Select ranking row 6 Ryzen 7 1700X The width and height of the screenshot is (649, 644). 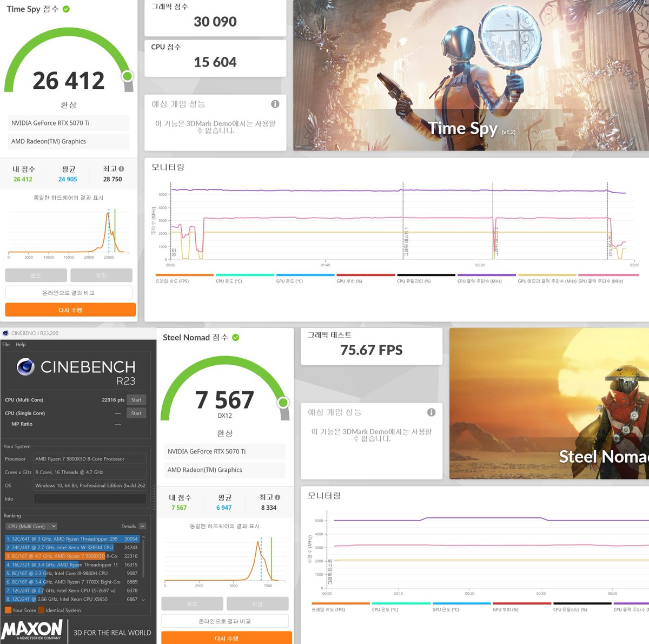(x=72, y=582)
